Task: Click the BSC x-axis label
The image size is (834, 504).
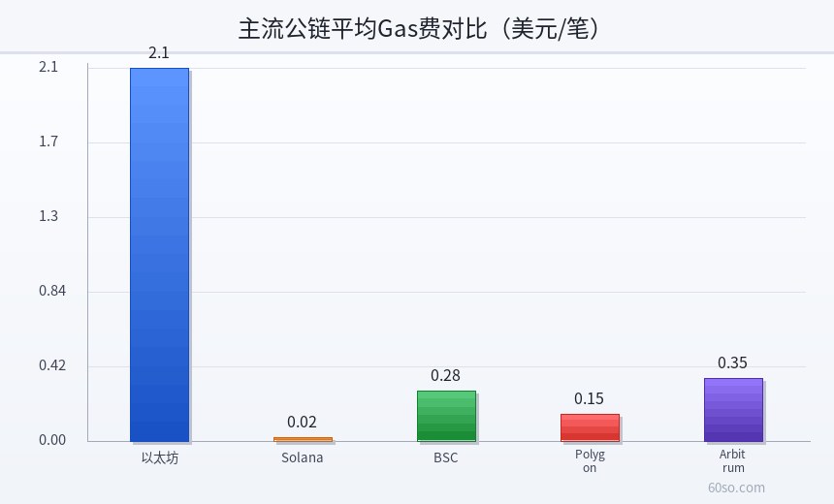Action: 446,457
